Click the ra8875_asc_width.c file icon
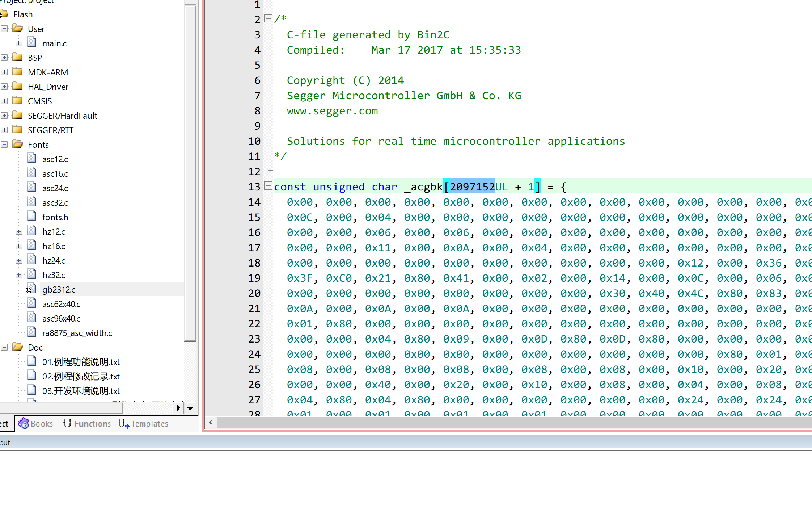The image size is (812, 516). pyautogui.click(x=32, y=332)
